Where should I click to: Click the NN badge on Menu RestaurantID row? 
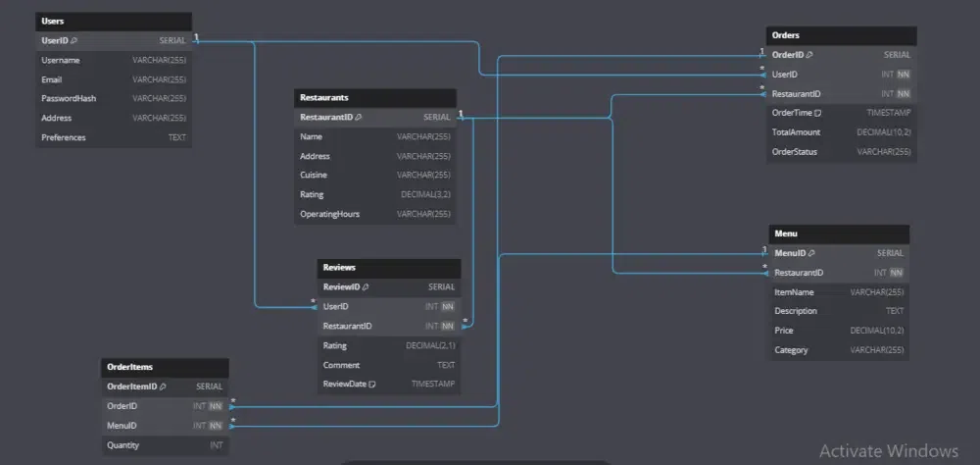tap(897, 273)
